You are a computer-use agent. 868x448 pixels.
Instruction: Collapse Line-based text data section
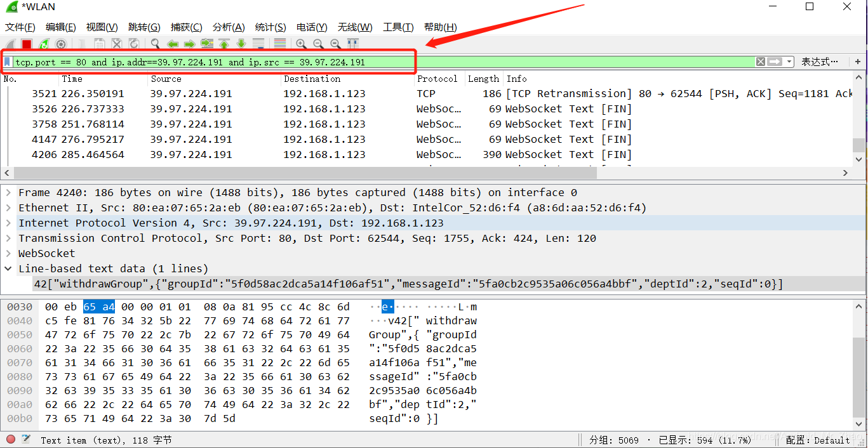(x=8, y=269)
